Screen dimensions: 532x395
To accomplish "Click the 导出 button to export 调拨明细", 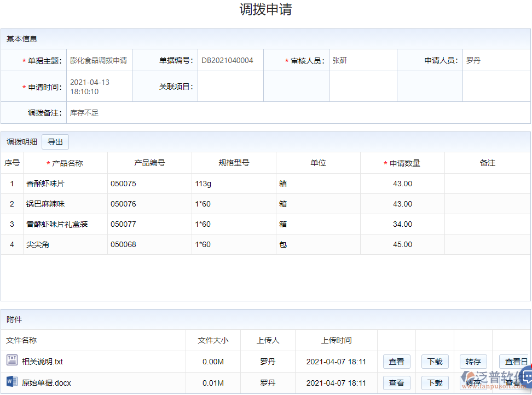I will [x=55, y=141].
